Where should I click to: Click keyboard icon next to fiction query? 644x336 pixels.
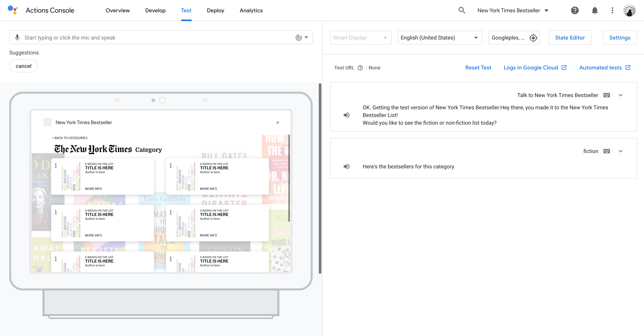[607, 151]
